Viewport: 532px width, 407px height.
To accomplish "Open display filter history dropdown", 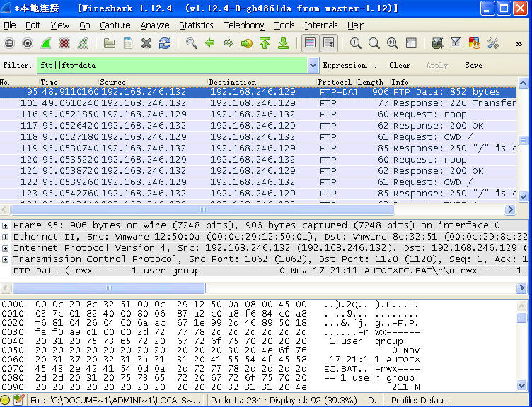I will (313, 66).
